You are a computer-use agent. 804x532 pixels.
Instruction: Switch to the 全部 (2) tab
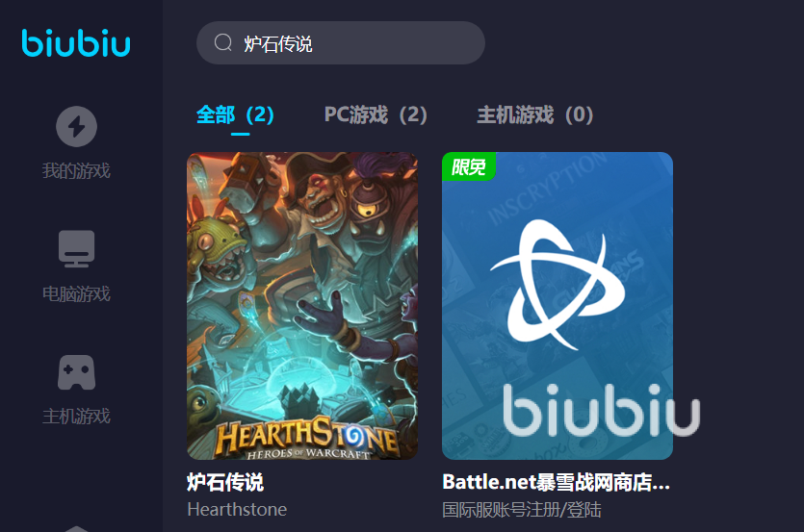[235, 114]
